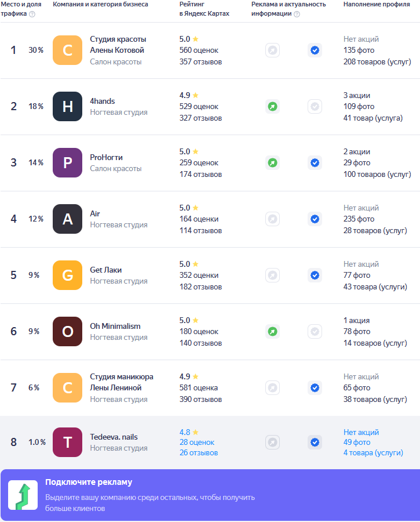Image resolution: width=420 pixels, height=522 pixels.
Task: Click the purple P avatar for ProНогти
Action: (x=67, y=163)
